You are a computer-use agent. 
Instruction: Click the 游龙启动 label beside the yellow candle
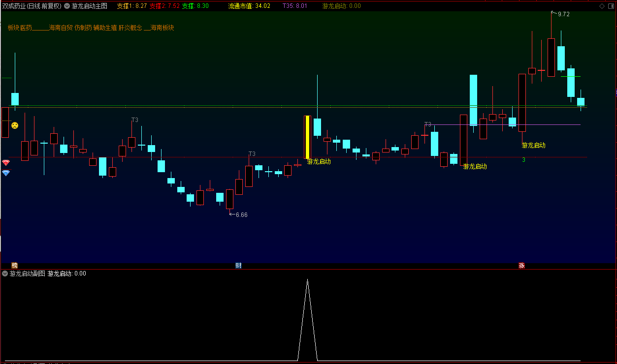(319, 161)
